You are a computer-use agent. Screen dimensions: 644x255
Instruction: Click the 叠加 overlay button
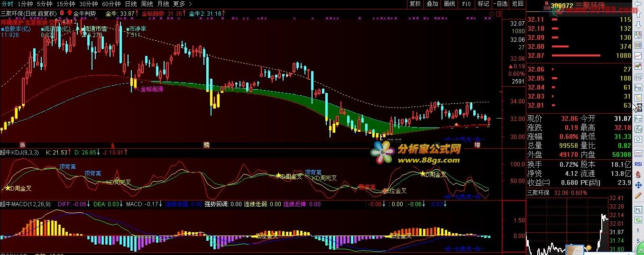click(x=432, y=4)
